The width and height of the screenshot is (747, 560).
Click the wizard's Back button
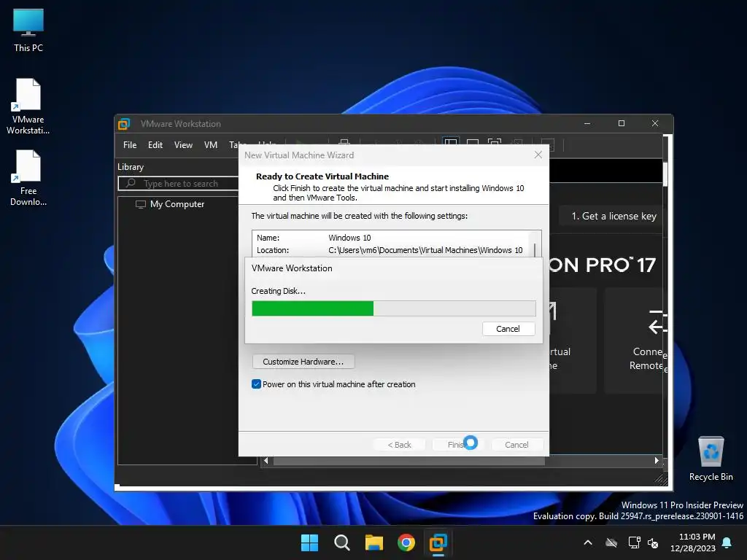pos(399,445)
